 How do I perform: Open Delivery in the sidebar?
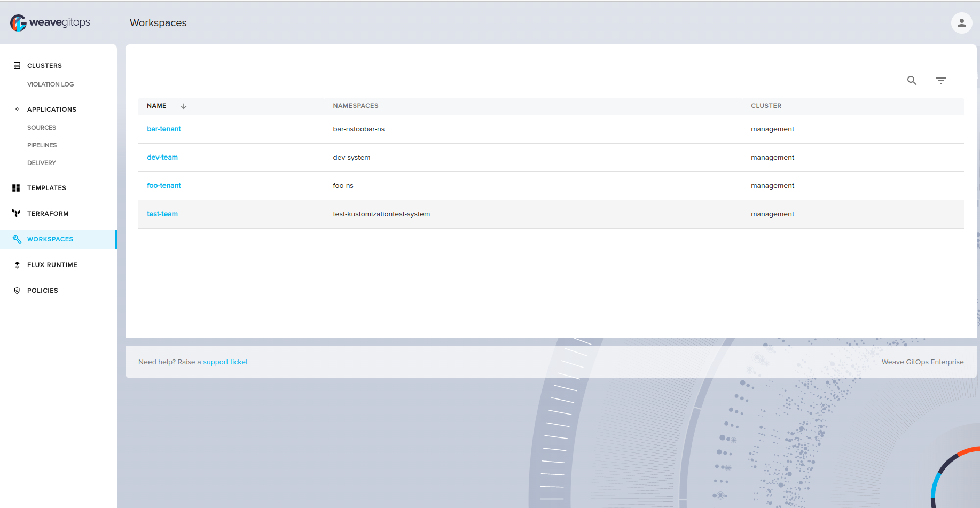click(42, 163)
